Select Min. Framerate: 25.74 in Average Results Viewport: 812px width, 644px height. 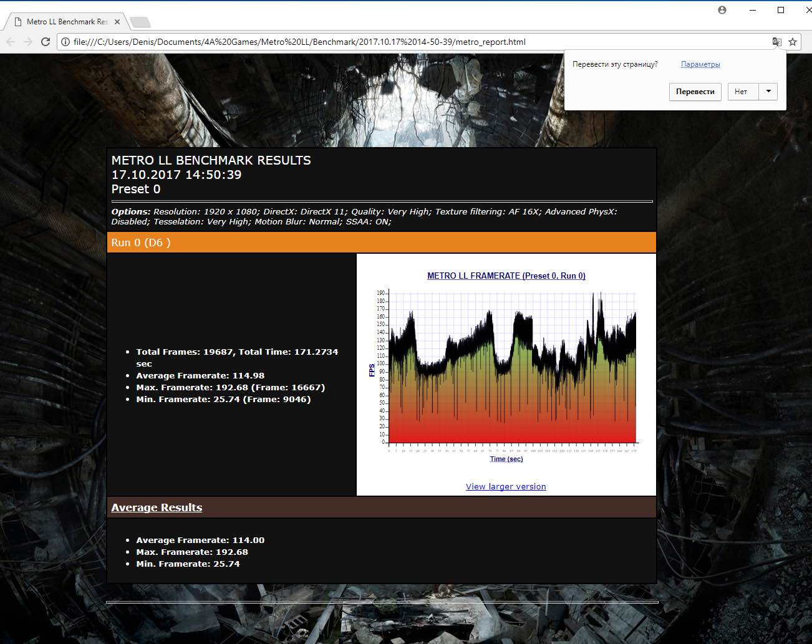point(188,564)
